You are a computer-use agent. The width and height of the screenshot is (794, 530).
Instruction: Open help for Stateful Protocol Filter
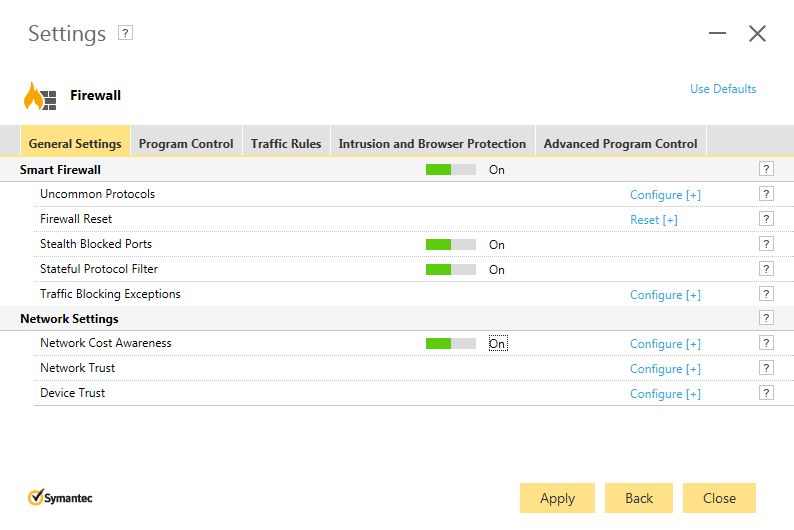click(x=766, y=269)
